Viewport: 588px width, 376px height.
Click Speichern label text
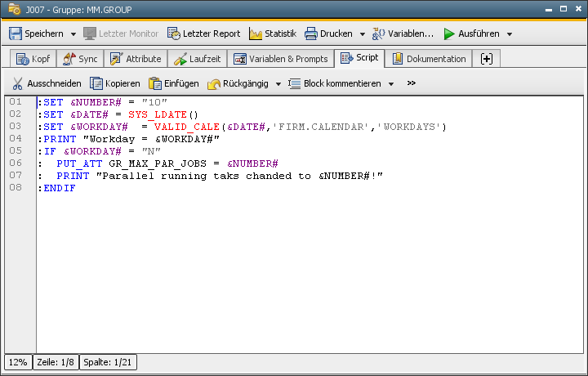tap(44, 34)
